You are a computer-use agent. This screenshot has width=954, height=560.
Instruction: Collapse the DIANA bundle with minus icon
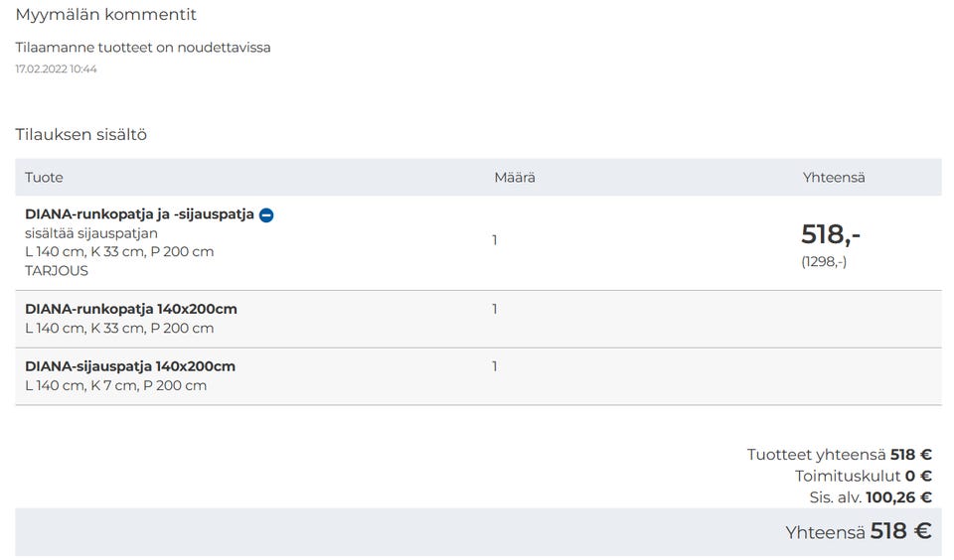pyautogui.click(x=266, y=214)
